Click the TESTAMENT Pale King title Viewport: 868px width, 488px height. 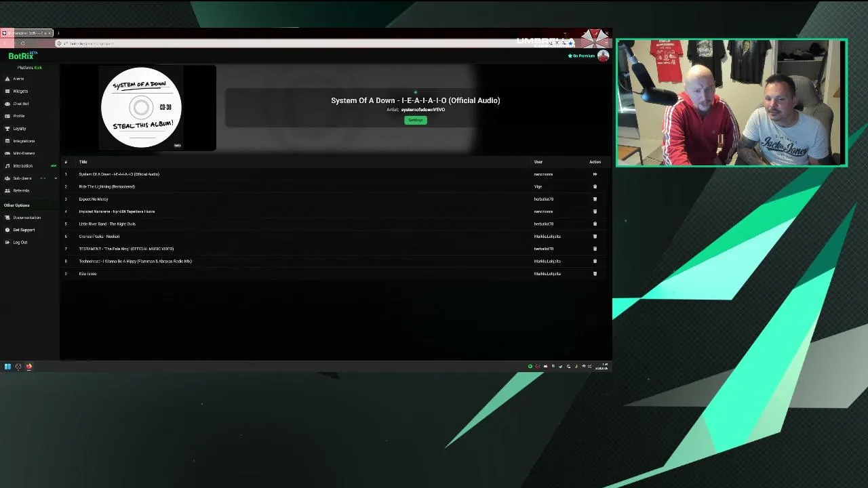[x=126, y=249]
